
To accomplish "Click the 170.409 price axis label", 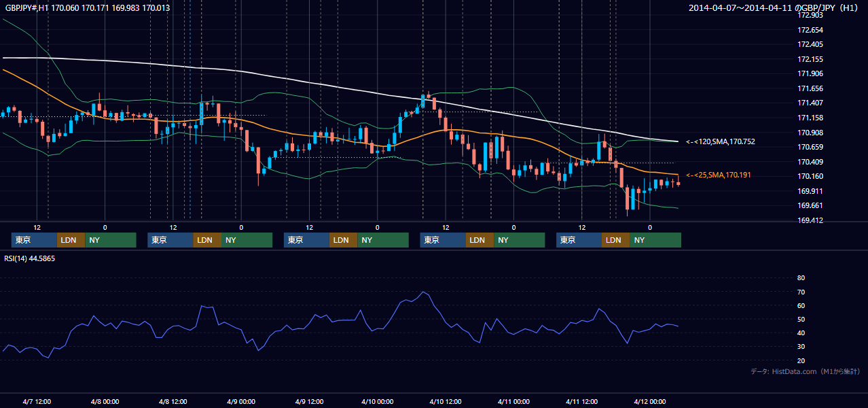I will click(x=810, y=162).
